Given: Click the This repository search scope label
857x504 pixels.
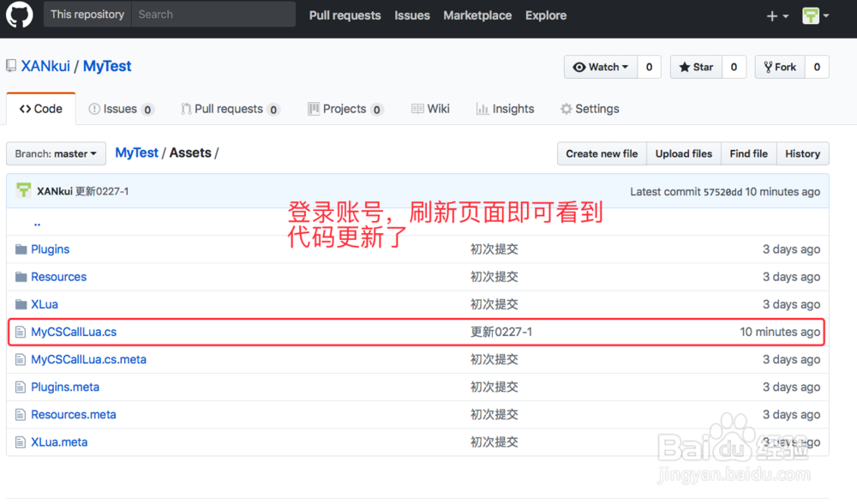Looking at the screenshot, I should (87, 15).
